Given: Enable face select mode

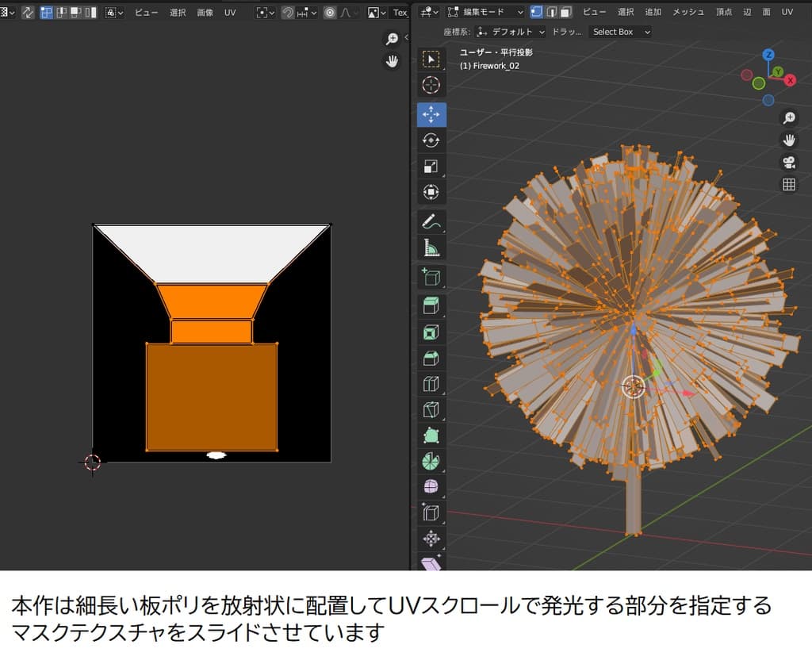Looking at the screenshot, I should pyautogui.click(x=566, y=11).
